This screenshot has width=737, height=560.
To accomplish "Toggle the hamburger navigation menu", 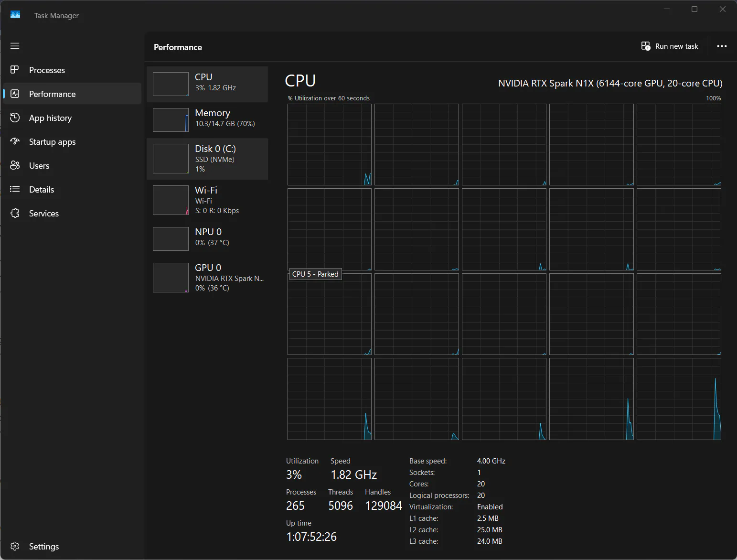I will 15,46.
